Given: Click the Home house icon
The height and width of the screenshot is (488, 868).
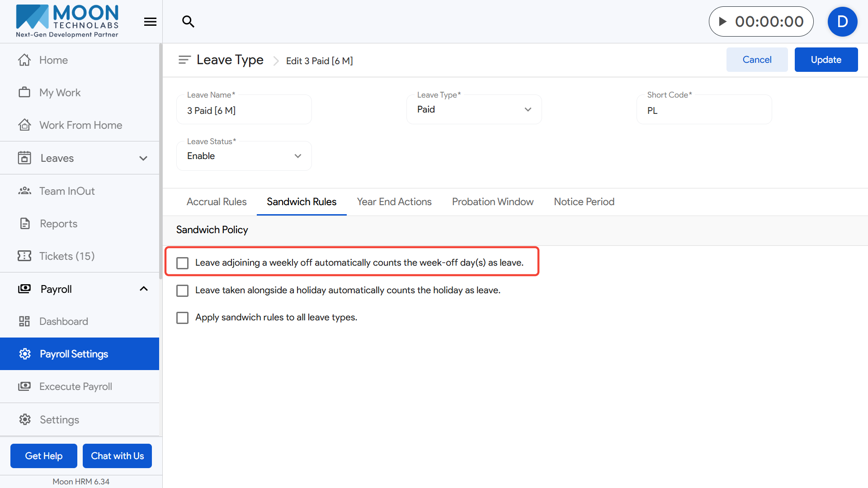Looking at the screenshot, I should pyautogui.click(x=24, y=60).
